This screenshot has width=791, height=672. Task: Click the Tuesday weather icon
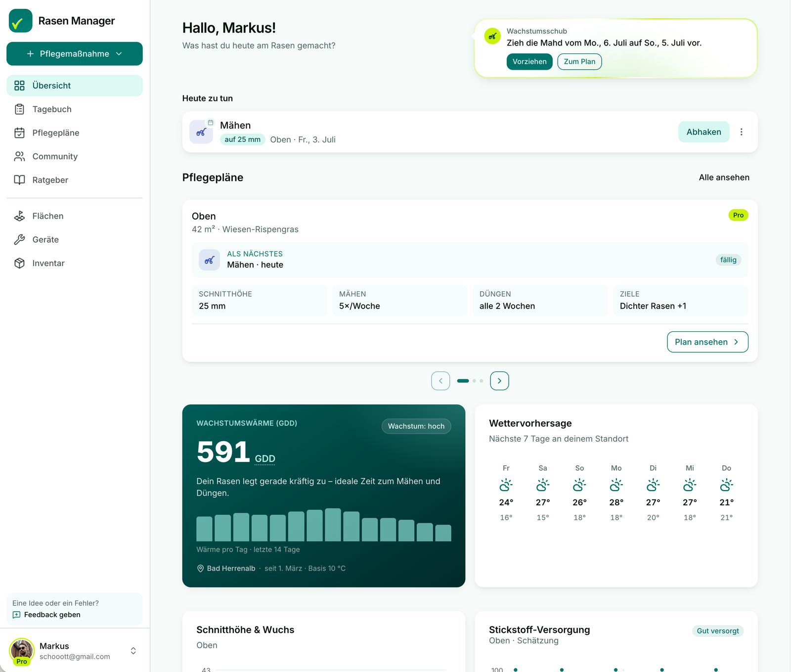tap(653, 485)
